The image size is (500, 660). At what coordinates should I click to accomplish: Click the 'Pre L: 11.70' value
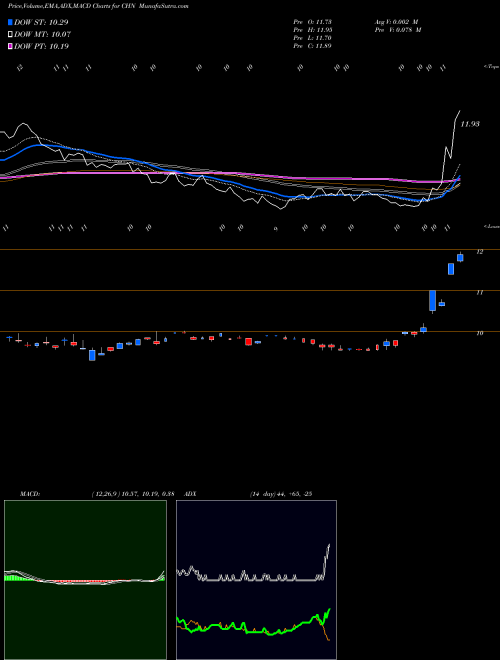[313, 38]
